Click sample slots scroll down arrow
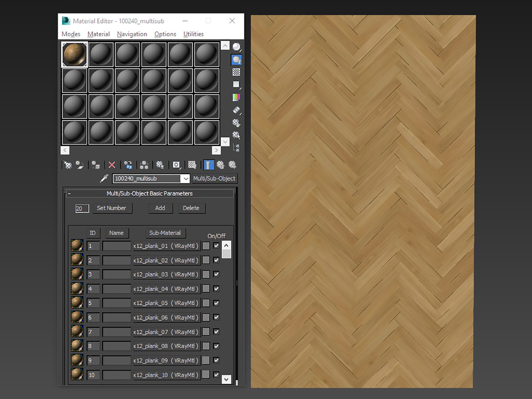This screenshot has height=399, width=532. pyautogui.click(x=225, y=141)
